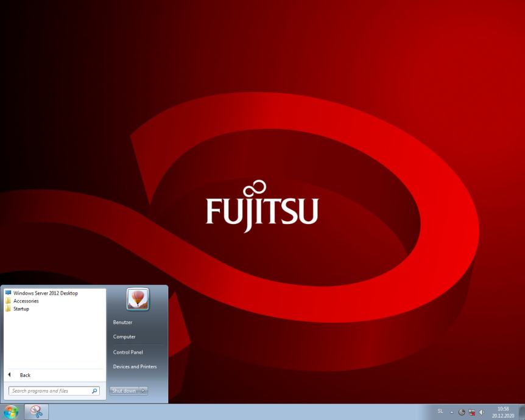Open the Shut down options arrow
Screen dimensions: 525x420
[144, 391]
